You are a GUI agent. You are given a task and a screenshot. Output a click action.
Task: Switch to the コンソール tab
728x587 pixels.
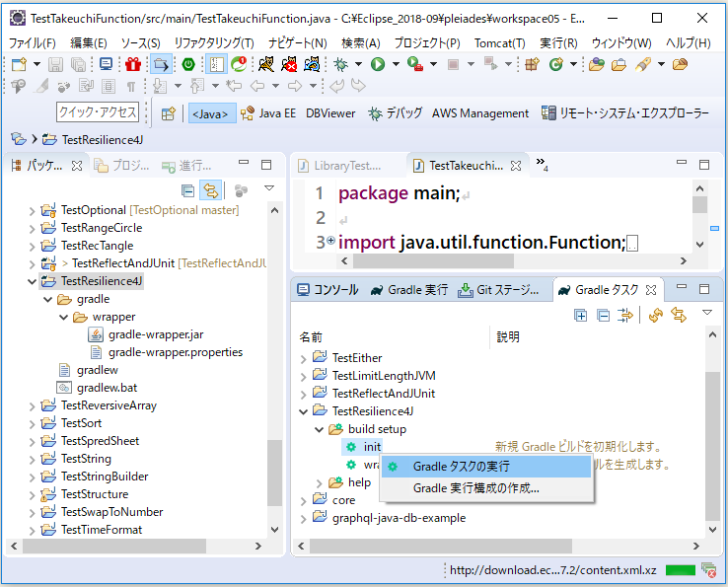[x=328, y=290]
